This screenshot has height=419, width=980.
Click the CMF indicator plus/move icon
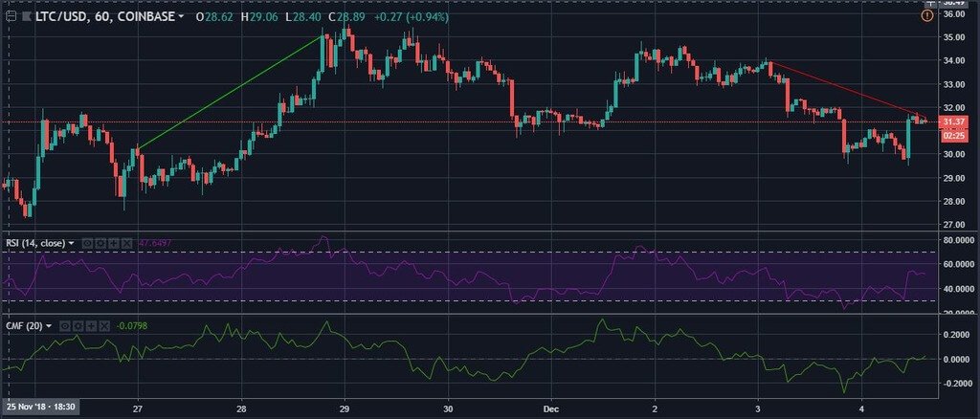(89, 326)
